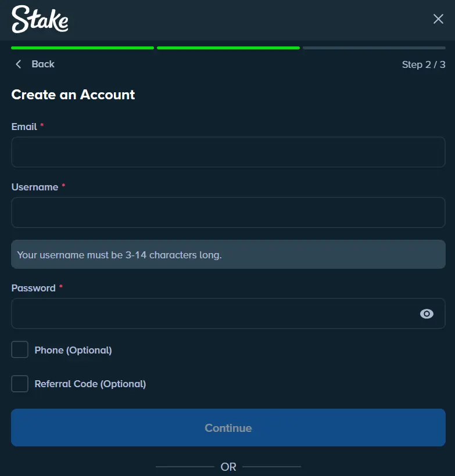Click the X close icon
The height and width of the screenshot is (476, 455).
pos(438,19)
